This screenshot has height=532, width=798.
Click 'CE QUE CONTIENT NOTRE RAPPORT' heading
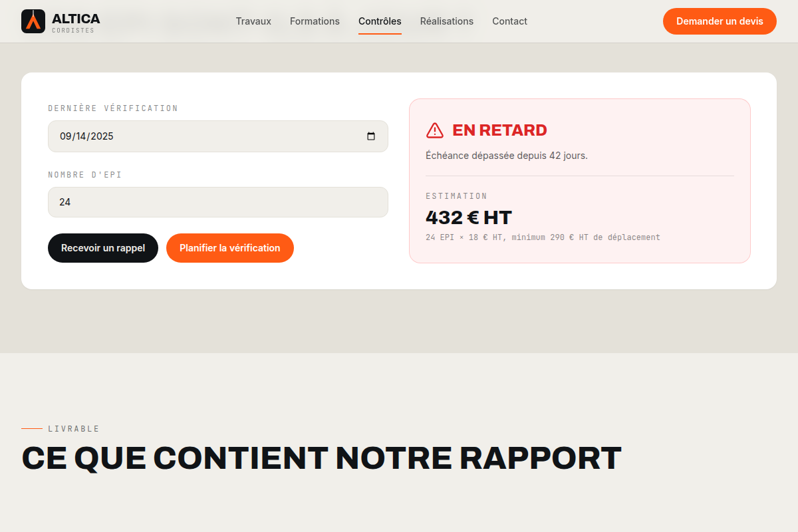(322, 458)
